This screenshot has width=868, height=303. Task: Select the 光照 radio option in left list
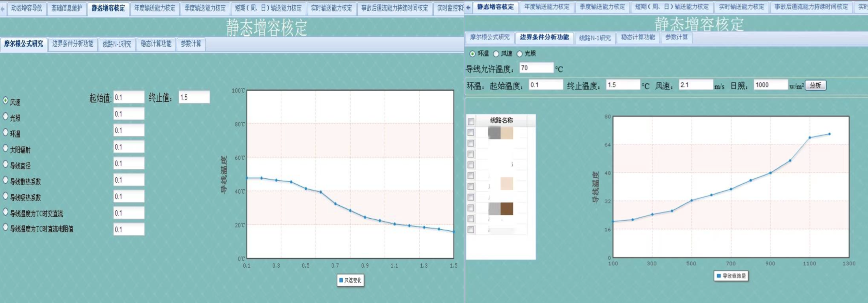pyautogui.click(x=6, y=116)
